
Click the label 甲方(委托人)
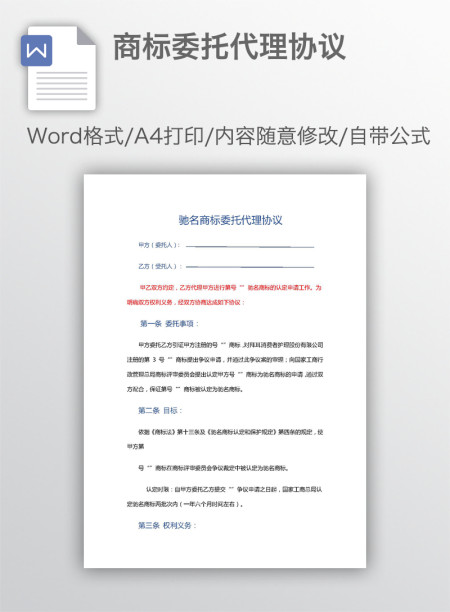coord(159,245)
